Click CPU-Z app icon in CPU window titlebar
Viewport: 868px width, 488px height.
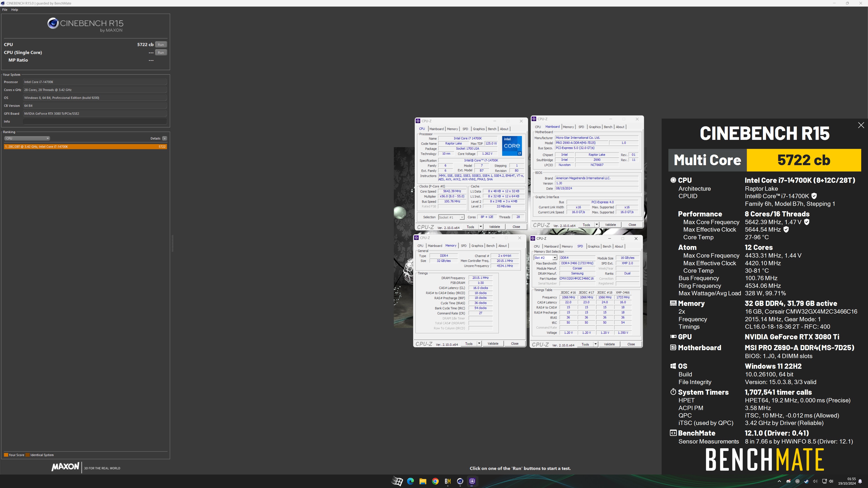(418, 121)
